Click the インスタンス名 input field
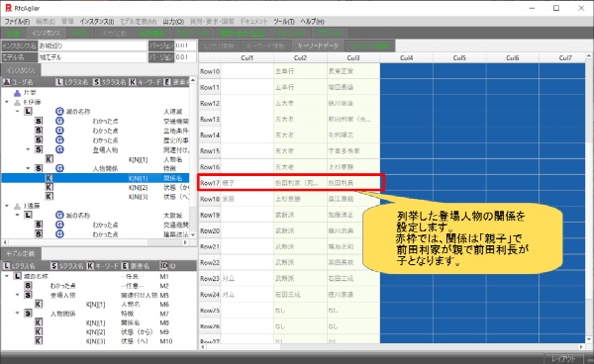The height and width of the screenshot is (364, 594). pyautogui.click(x=92, y=45)
